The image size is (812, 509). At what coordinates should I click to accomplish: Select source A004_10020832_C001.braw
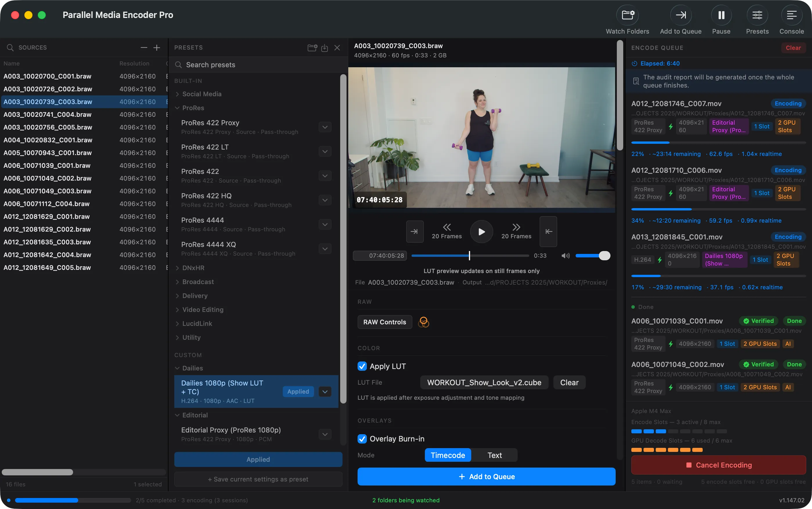84,140
